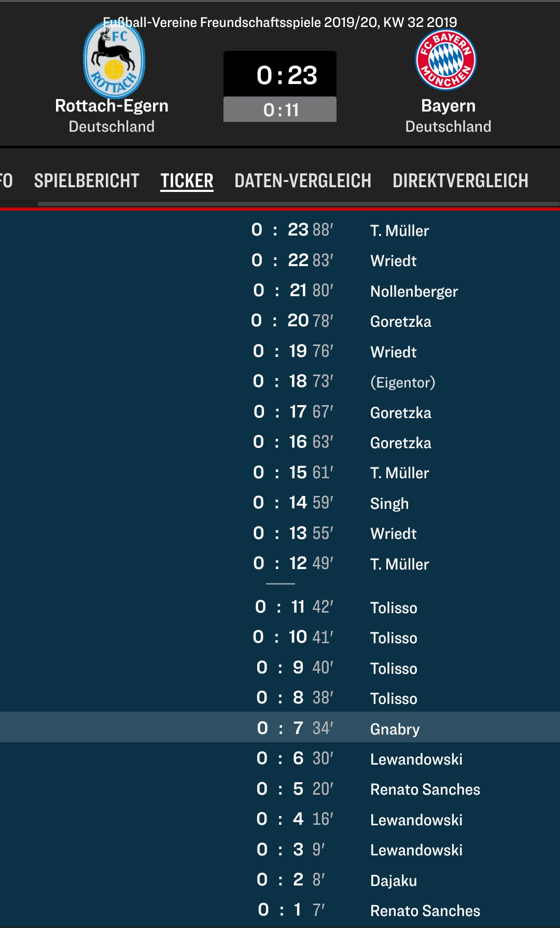
Task: Open the Singh 59' goal entry
Action: [x=280, y=503]
